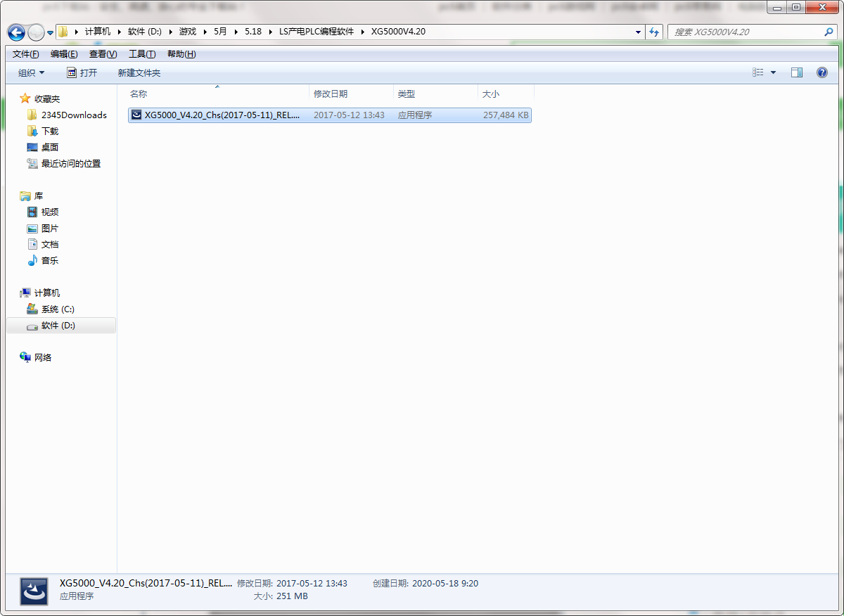Sort by the 修改日期 column header

coord(331,94)
